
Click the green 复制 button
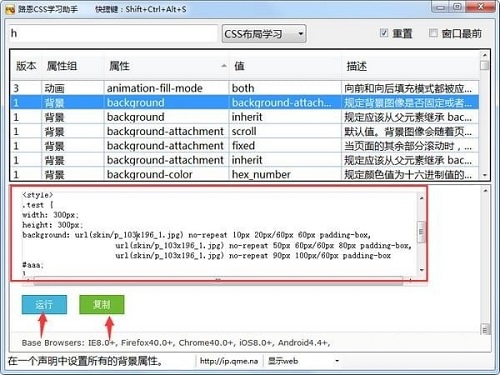(102, 304)
